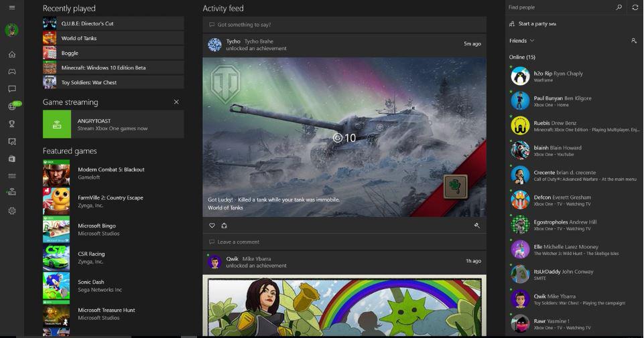
Task: Click the World of Tanks logo emblem
Action: point(225,84)
